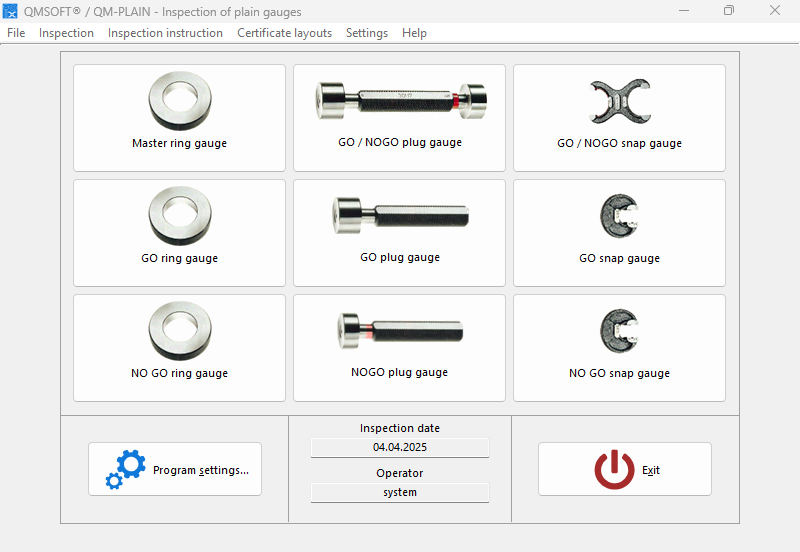Screen dimensions: 800x552
Task: Click the 'Master ring gauge' label
Action: 180,143
